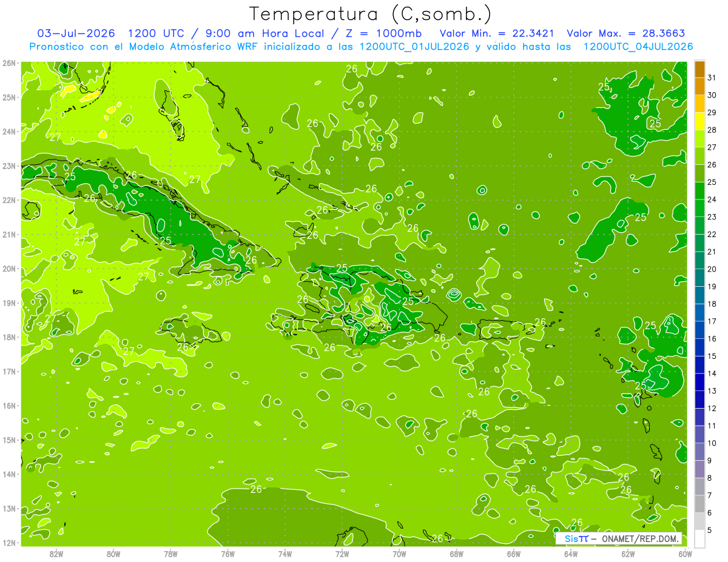
Task: Click the colorbar value label "28"
Action: tap(712, 130)
